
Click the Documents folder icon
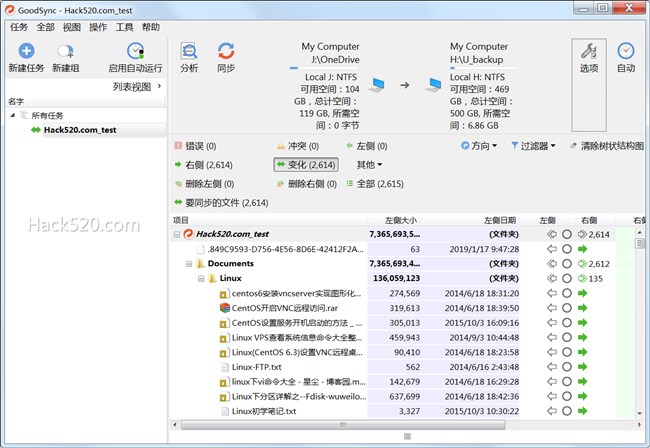tap(201, 264)
